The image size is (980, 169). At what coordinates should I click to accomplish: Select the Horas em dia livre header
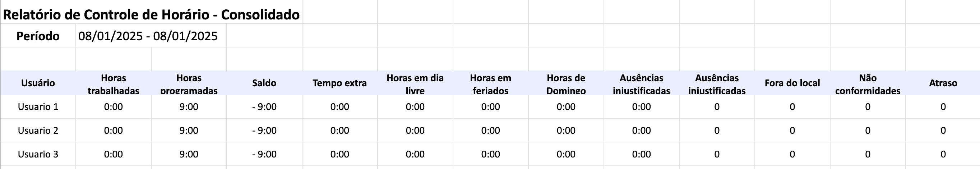[x=415, y=83]
